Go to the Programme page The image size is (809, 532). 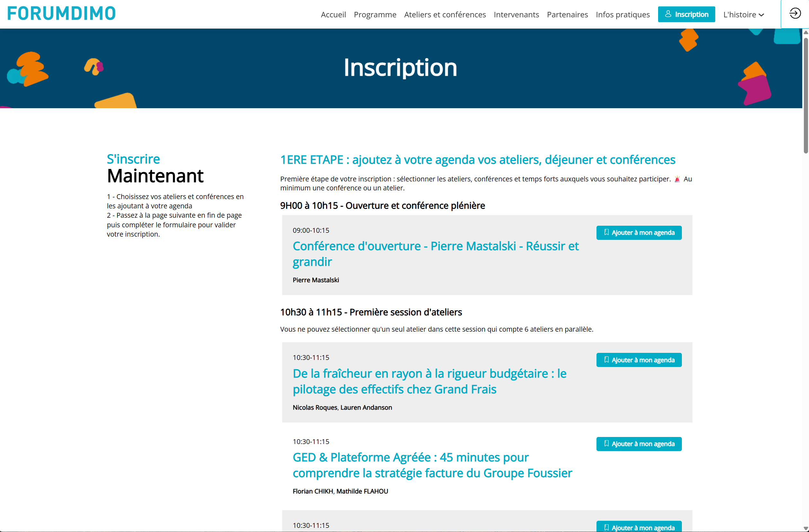click(x=375, y=15)
